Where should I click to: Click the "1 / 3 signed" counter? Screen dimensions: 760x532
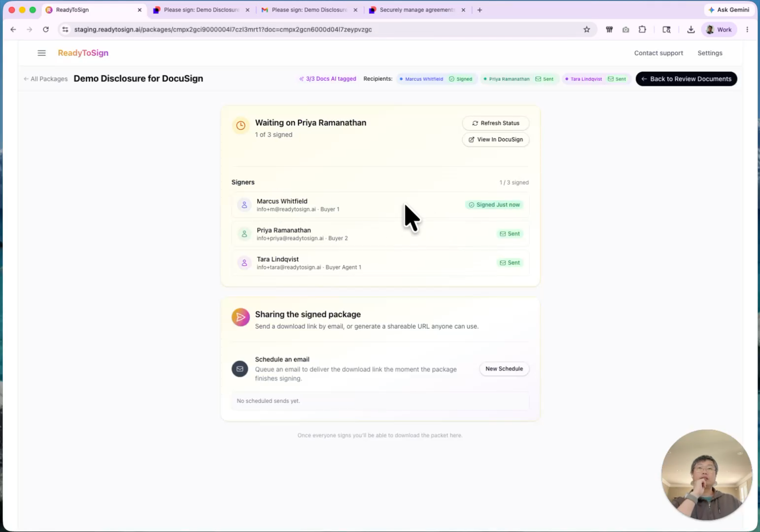514,183
